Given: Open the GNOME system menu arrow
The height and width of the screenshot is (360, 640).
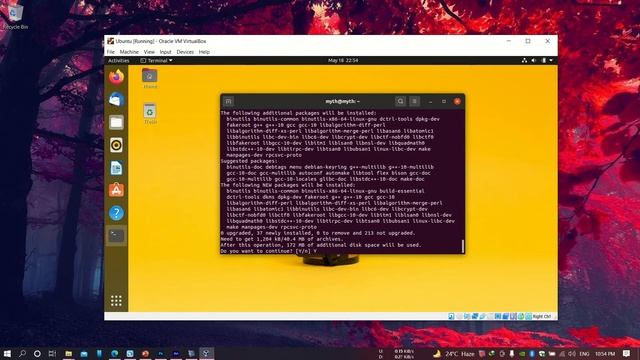Looking at the screenshot, I should pos(551,60).
